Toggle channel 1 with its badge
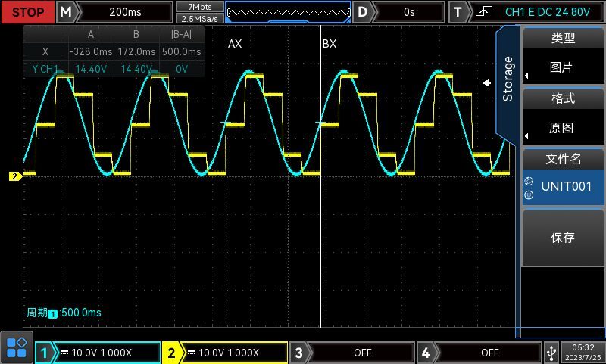606x364 pixels. pyautogui.click(x=44, y=353)
